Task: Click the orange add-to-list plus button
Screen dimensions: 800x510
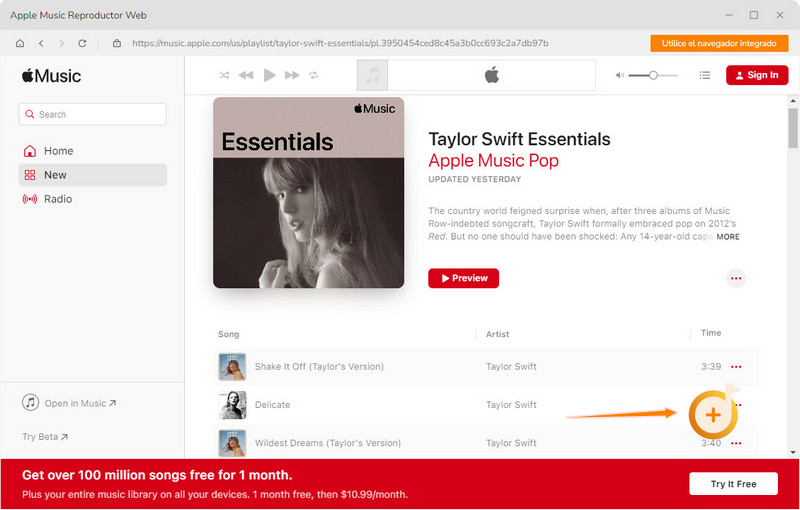Action: (x=713, y=415)
